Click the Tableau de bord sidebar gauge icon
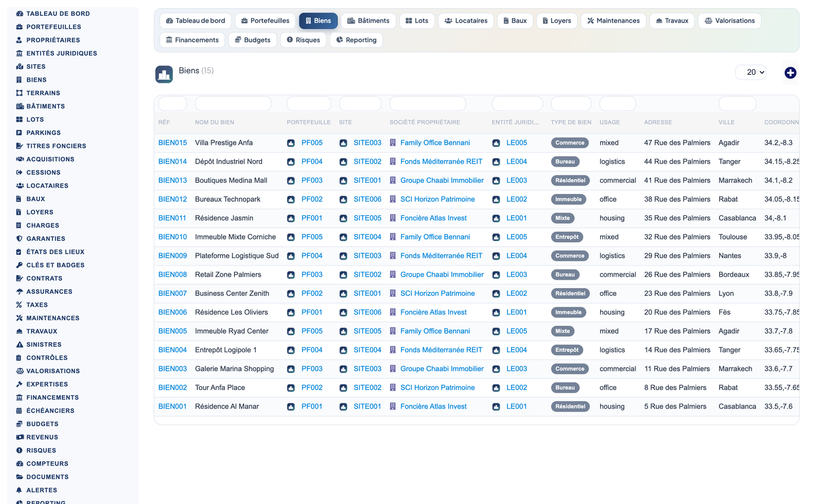The height and width of the screenshot is (504, 815). (20, 14)
